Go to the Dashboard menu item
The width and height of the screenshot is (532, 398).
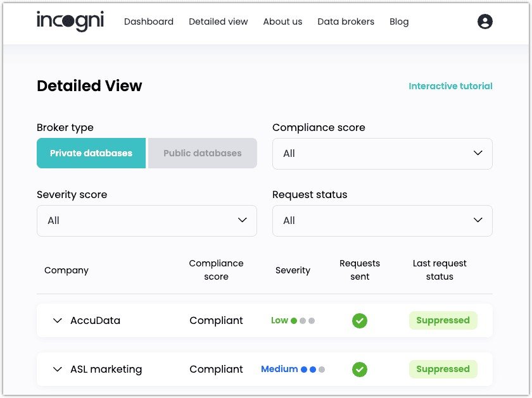click(x=149, y=22)
